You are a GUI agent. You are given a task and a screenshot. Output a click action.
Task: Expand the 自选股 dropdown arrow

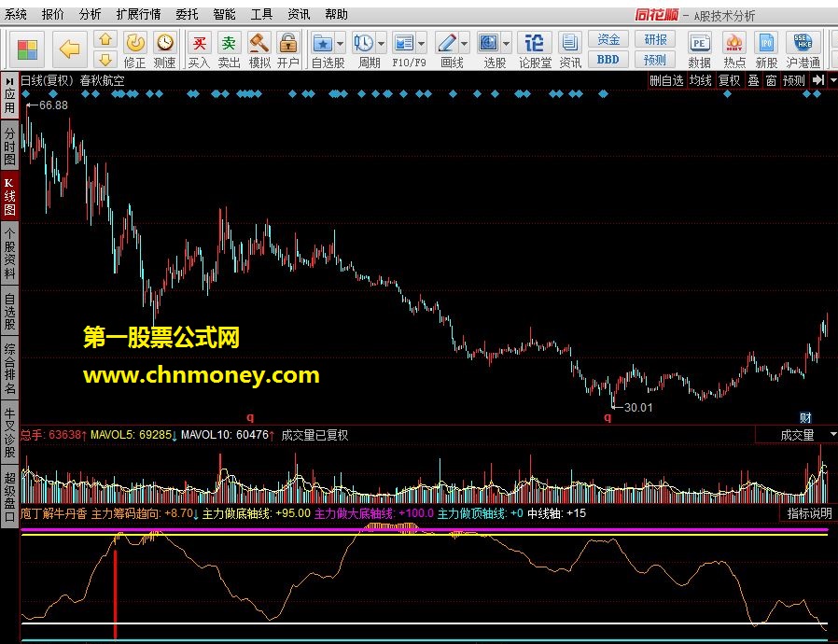coord(341,44)
